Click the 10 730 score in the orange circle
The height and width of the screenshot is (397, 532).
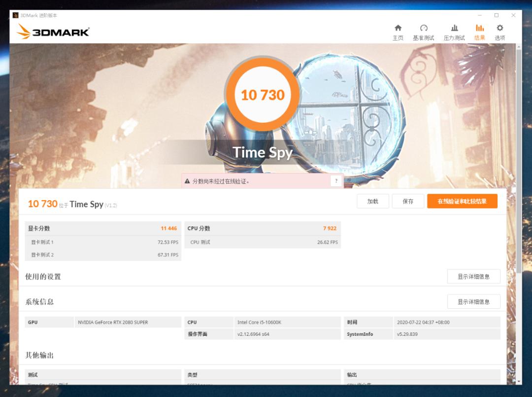[263, 95]
